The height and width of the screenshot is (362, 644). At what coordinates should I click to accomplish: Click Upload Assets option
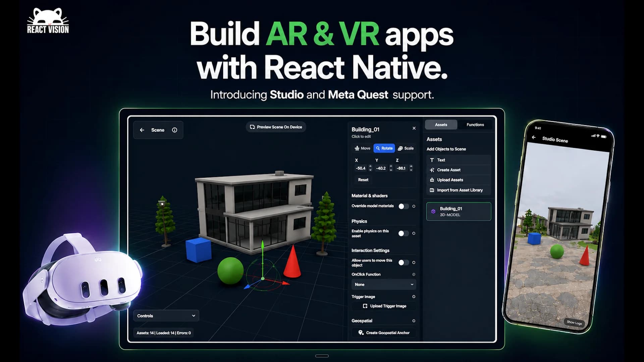(x=459, y=180)
